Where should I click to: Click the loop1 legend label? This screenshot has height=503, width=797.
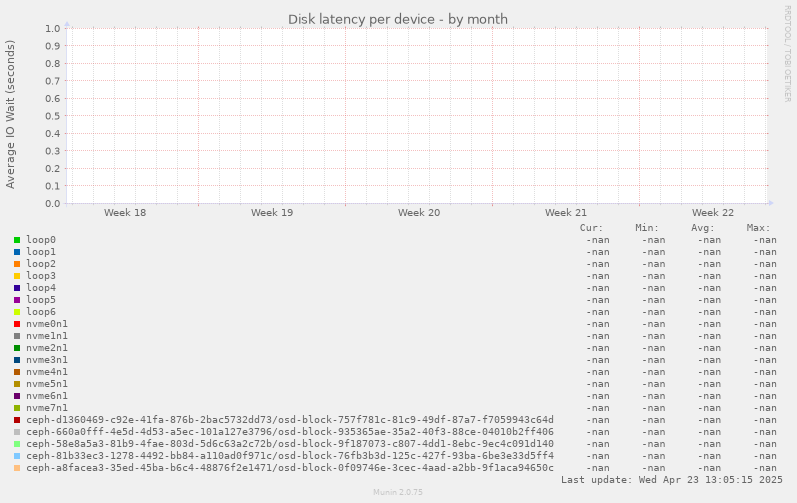pos(41,252)
